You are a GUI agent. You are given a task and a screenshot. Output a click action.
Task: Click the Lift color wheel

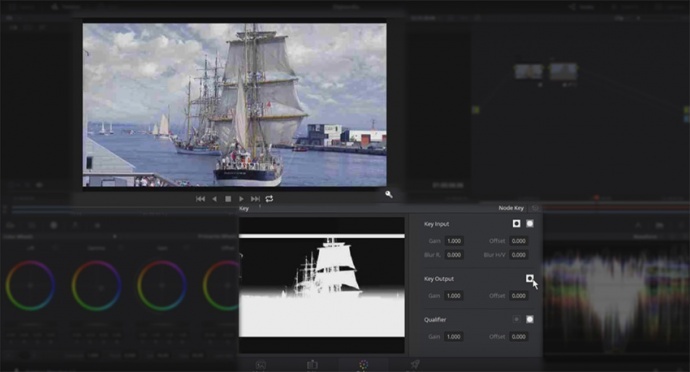coord(30,285)
